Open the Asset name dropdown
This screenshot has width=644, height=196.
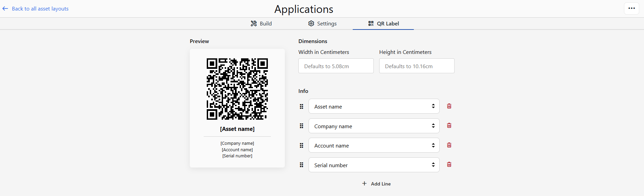pyautogui.click(x=374, y=106)
